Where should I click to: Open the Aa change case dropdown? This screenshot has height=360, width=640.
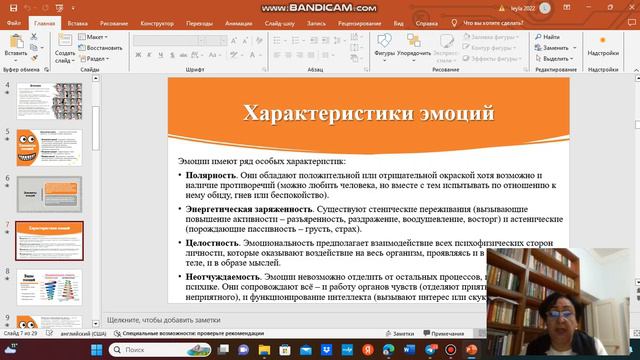click(214, 55)
